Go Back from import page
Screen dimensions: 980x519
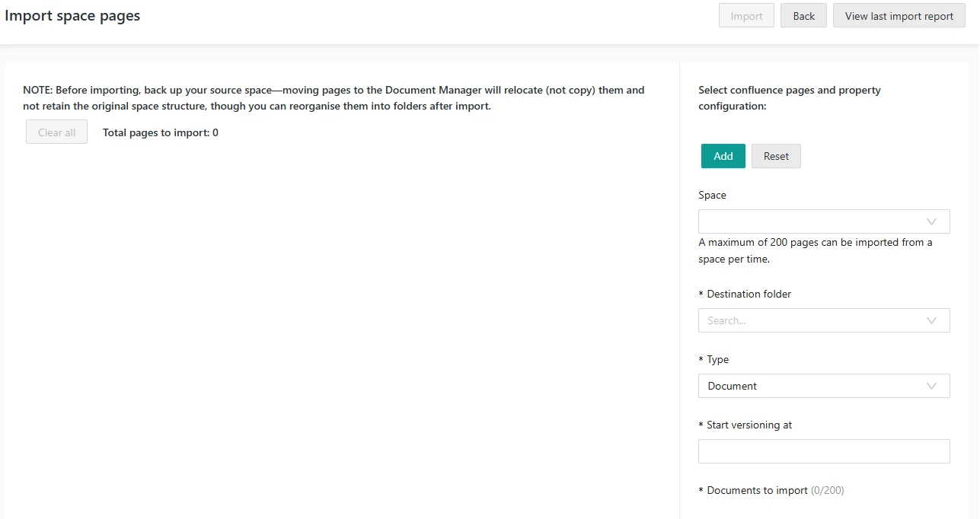pyautogui.click(x=803, y=16)
